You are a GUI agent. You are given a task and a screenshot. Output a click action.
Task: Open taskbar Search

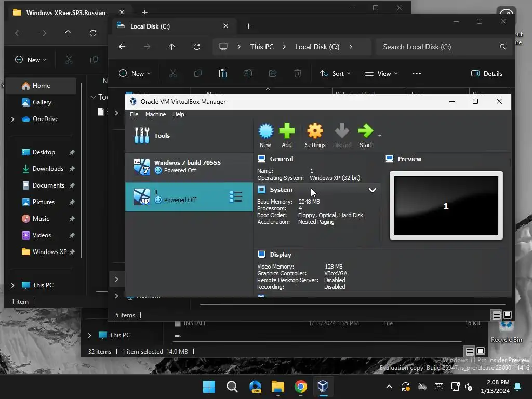(x=232, y=387)
